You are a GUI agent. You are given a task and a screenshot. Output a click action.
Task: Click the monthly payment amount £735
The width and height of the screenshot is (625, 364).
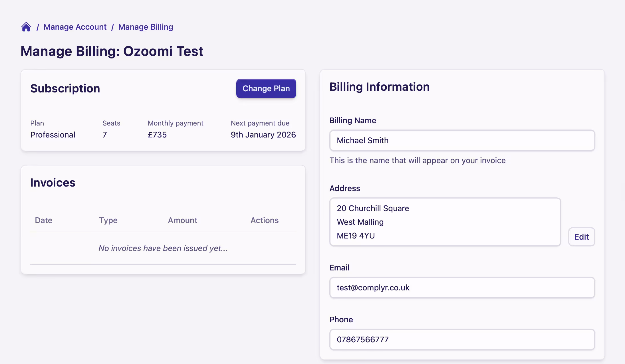click(x=157, y=134)
